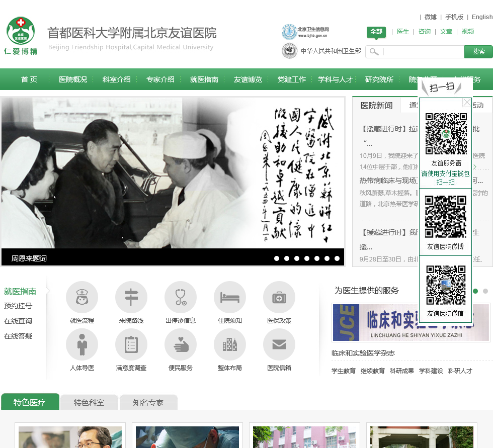Click the green 搜索 button
Screen dimensions: 493x448
pyautogui.click(x=478, y=51)
